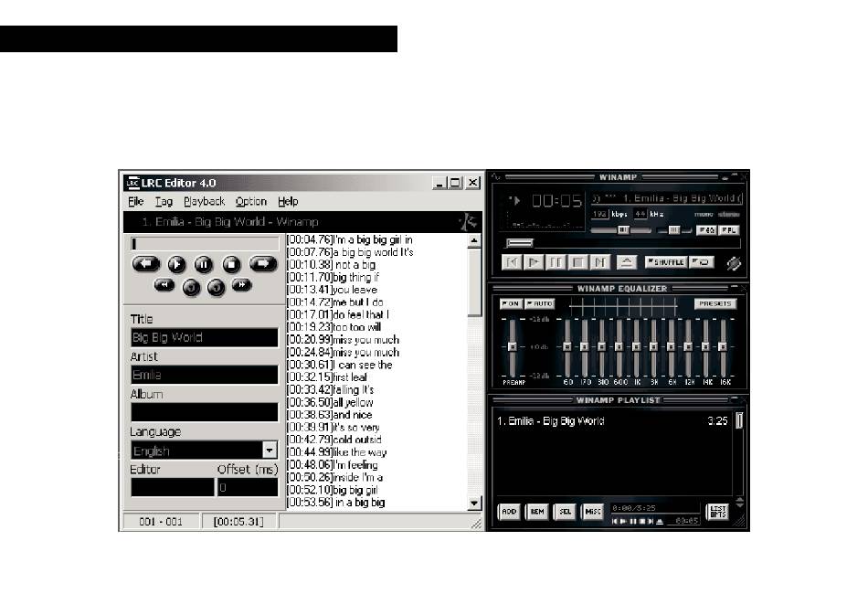Click the playlist MISC button
Screen dimensions: 868x594
coord(592,512)
